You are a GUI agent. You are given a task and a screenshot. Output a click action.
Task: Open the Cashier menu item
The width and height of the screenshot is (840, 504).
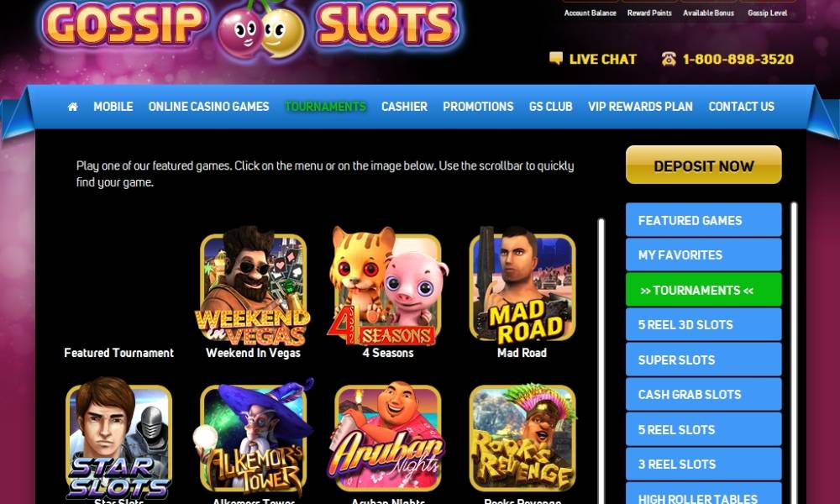[405, 107]
